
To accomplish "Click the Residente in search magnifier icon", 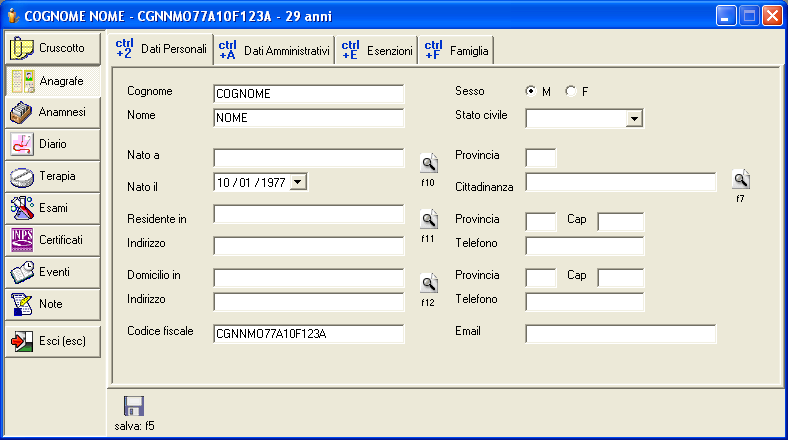I will point(428,219).
